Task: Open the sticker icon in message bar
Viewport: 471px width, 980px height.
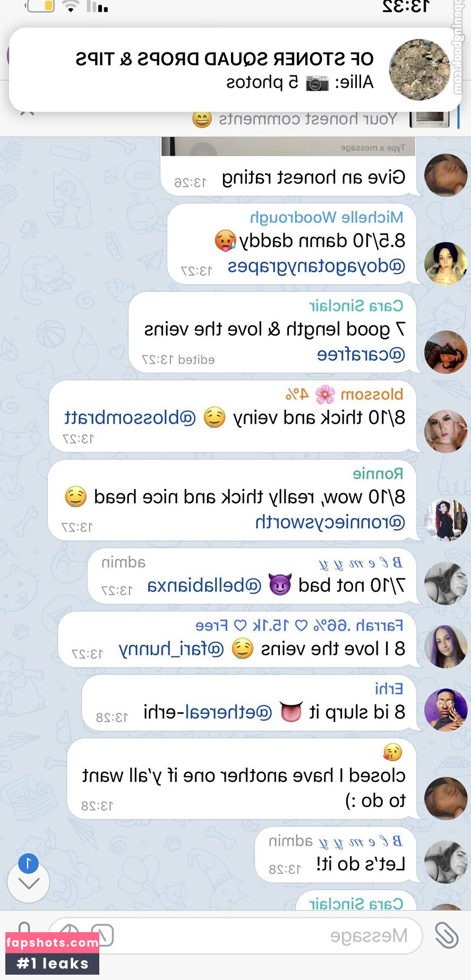Action: coord(69,934)
